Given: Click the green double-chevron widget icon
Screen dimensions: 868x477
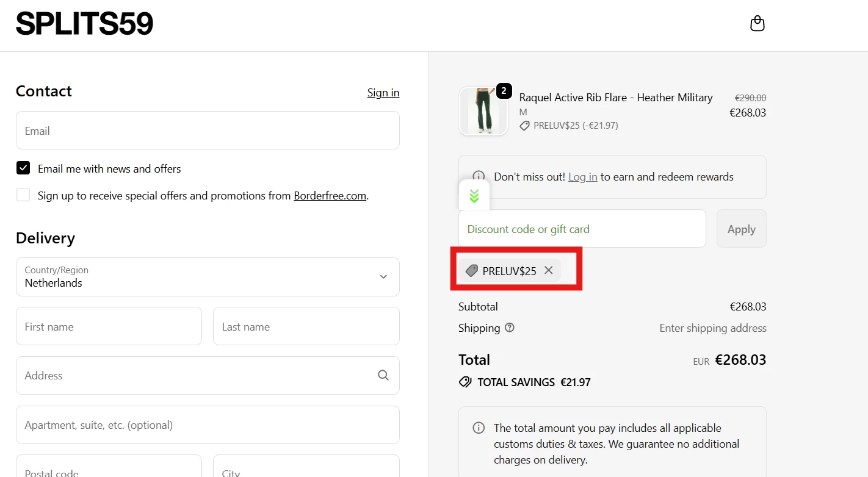Looking at the screenshot, I should (474, 196).
